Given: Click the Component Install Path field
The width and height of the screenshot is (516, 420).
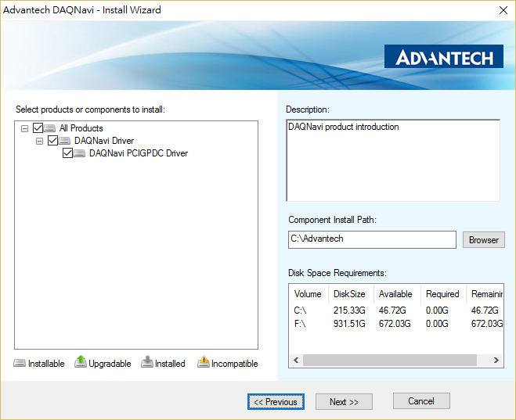Looking at the screenshot, I should point(372,239).
